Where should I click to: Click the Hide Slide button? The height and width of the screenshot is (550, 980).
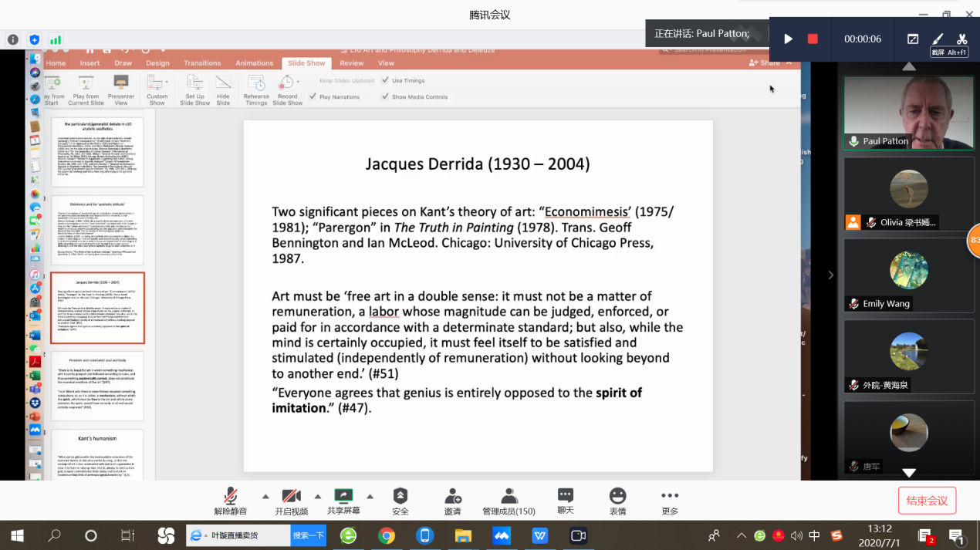point(223,90)
